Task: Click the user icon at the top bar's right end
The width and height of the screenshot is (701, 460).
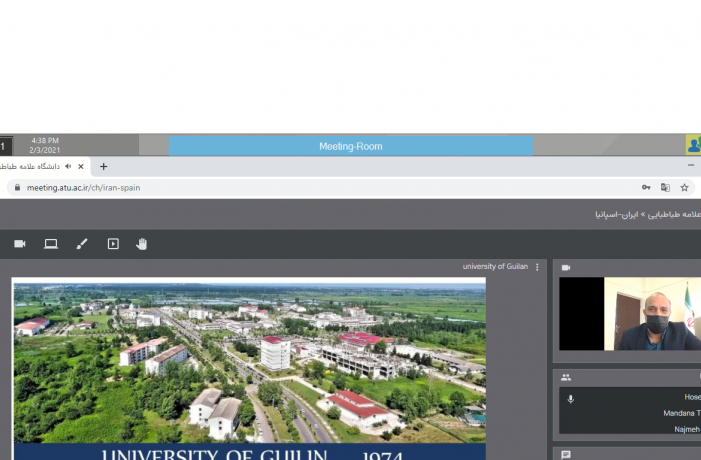Action: 693,145
